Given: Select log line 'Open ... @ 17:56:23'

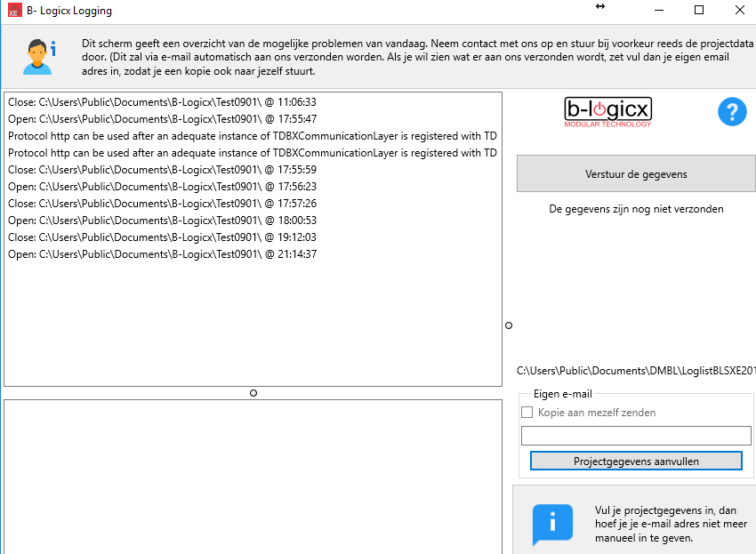Looking at the screenshot, I should (162, 187).
